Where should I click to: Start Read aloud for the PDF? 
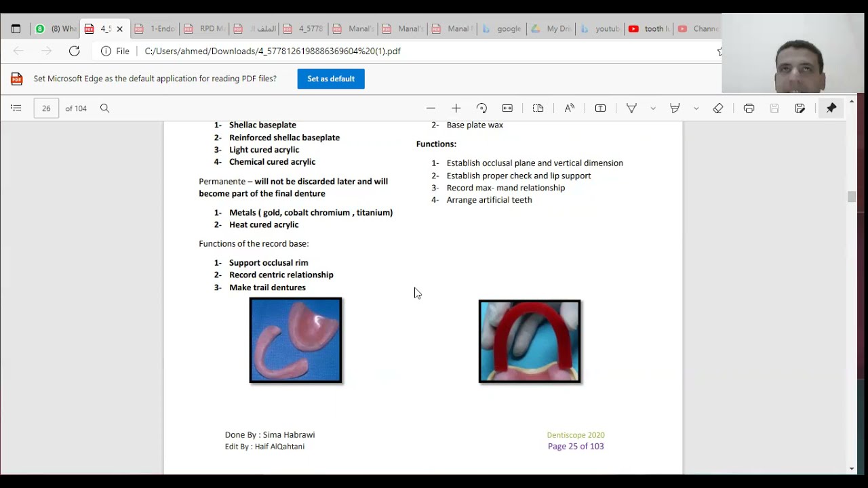(x=569, y=108)
